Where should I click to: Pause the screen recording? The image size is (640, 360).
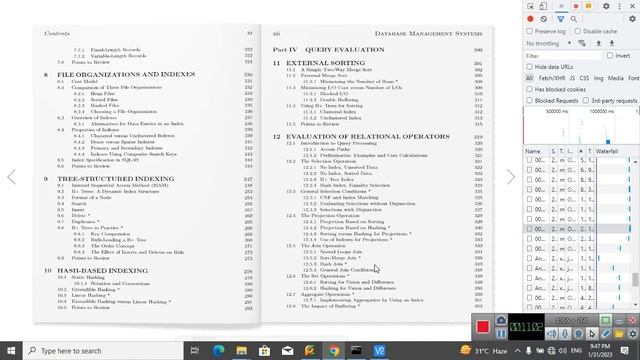pyautogui.click(x=501, y=333)
